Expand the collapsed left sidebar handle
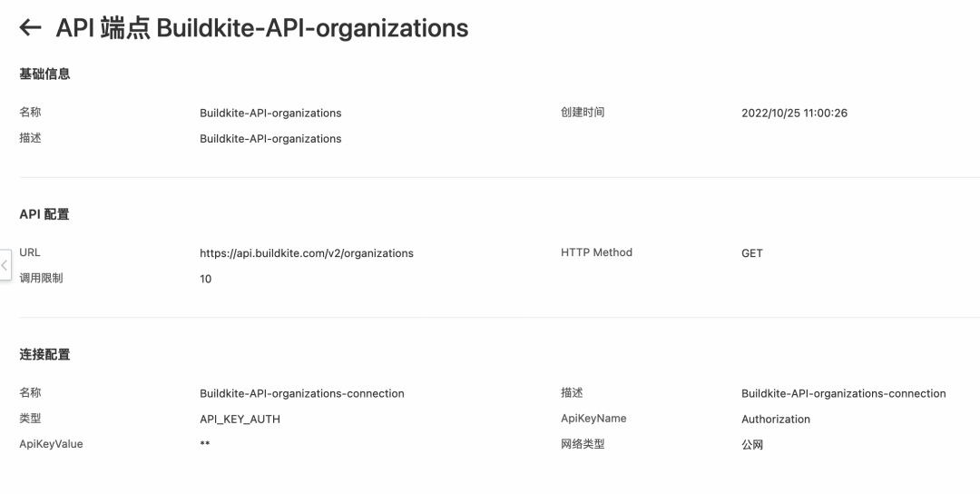This screenshot has height=494, width=980. click(5, 265)
